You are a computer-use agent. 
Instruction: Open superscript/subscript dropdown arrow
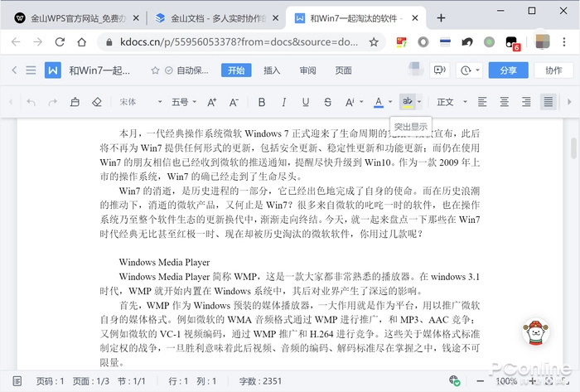point(361,102)
